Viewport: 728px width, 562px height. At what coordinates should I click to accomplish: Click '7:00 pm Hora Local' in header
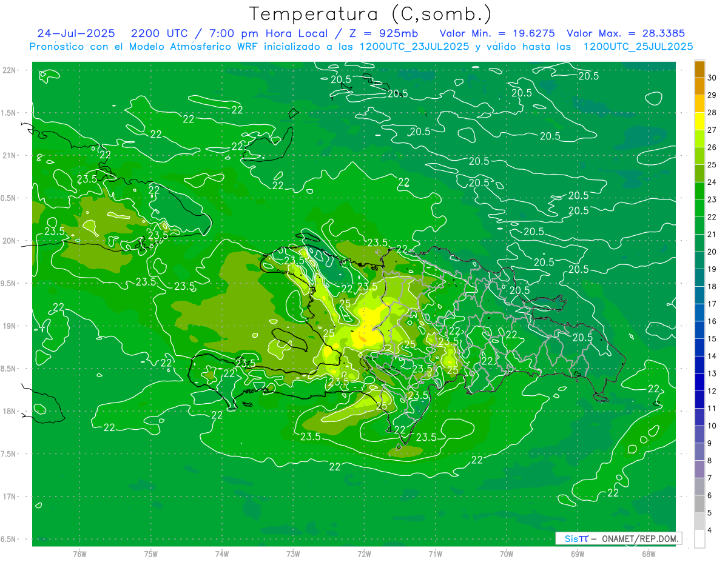(x=268, y=33)
